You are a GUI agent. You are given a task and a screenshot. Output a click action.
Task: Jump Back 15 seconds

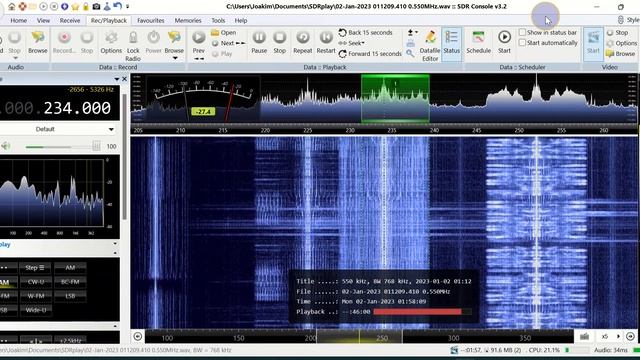click(x=365, y=33)
